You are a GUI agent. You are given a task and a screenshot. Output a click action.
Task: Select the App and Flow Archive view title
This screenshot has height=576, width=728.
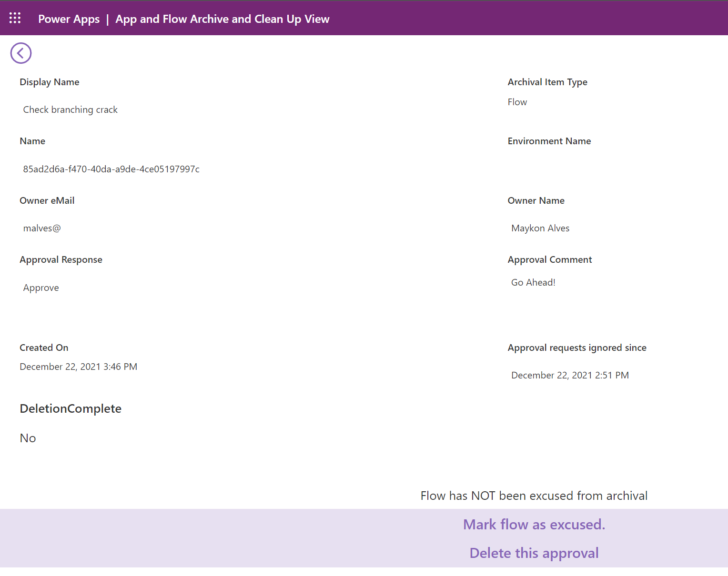[222, 19]
